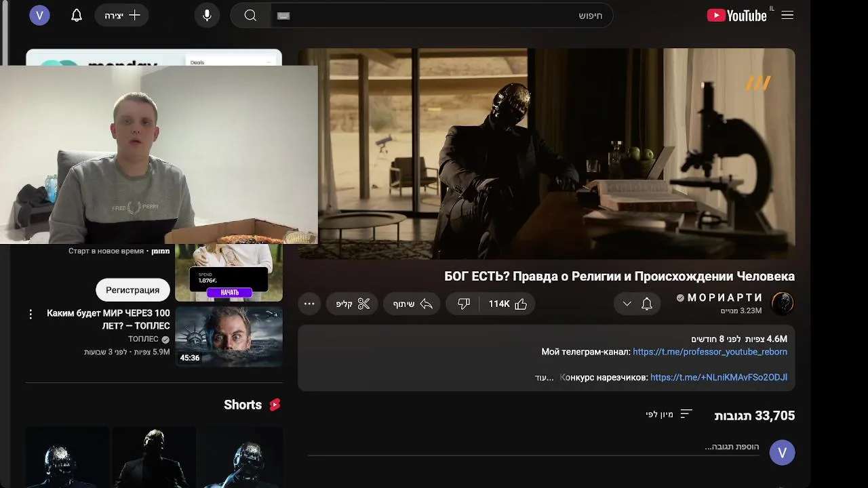Open the מיון לפי sort comments dropdown
This screenshot has height=488, width=868.
(x=669, y=414)
